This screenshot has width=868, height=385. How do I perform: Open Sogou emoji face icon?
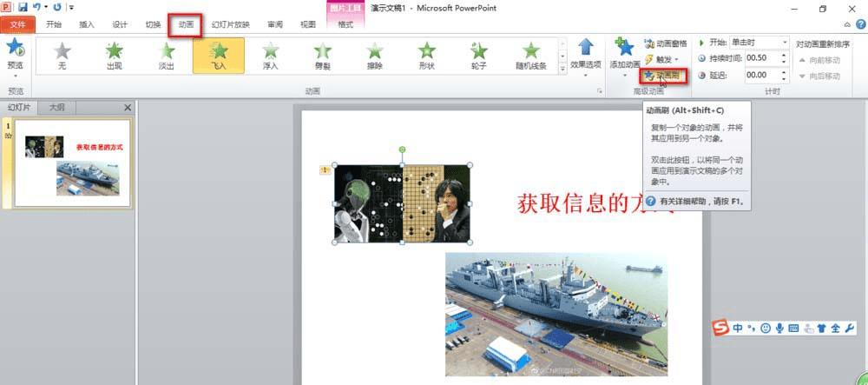coord(765,329)
